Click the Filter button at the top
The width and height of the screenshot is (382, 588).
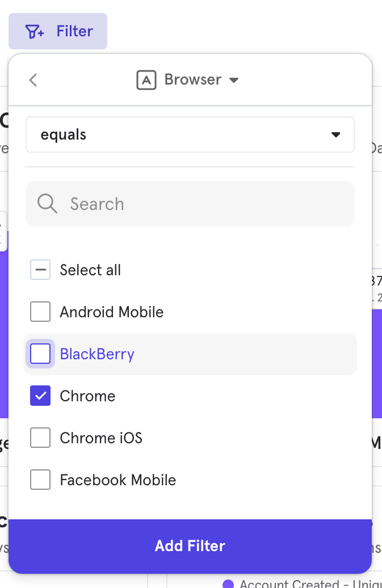point(57,31)
